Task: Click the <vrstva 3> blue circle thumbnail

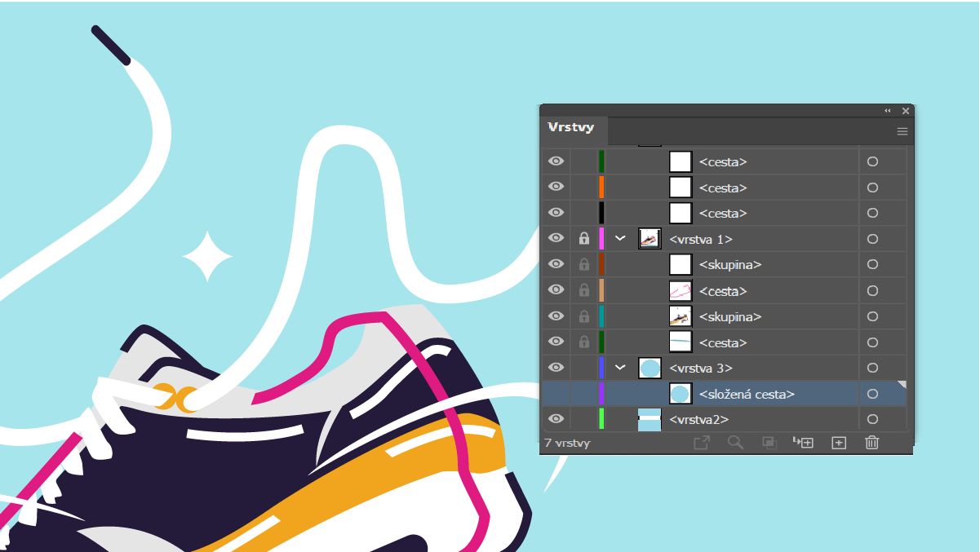Action: pos(650,368)
